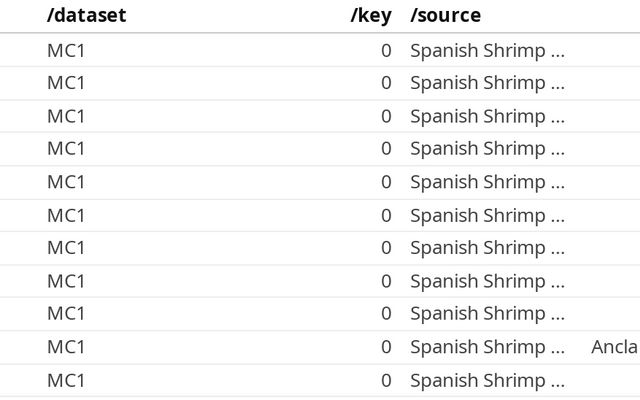Select MC1 cell in the fourth row
Viewport: 640px width, 400px height.
tap(66, 148)
